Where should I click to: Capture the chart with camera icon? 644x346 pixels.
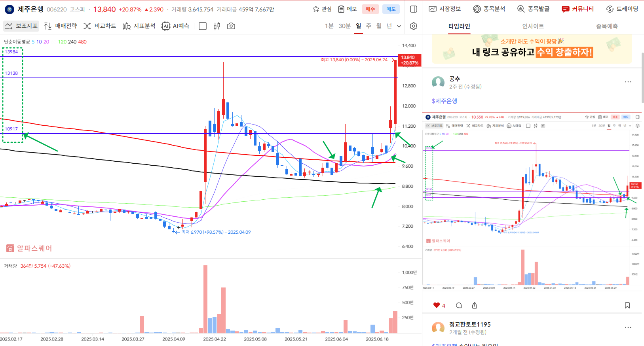click(231, 26)
